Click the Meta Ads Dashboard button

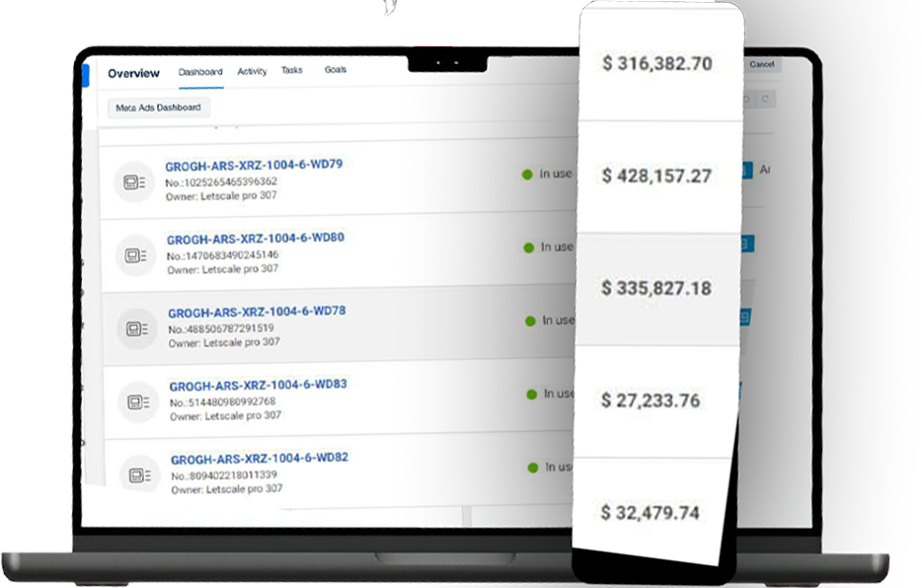[158, 108]
